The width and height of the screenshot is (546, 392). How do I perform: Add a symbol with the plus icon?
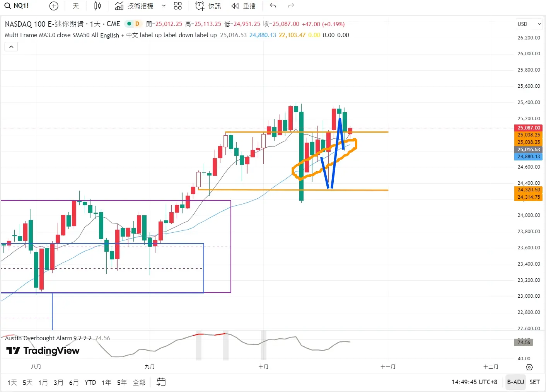[54, 6]
